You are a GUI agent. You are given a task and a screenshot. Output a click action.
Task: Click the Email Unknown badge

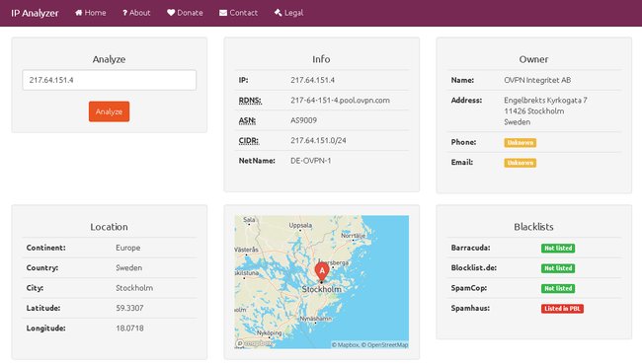520,163
